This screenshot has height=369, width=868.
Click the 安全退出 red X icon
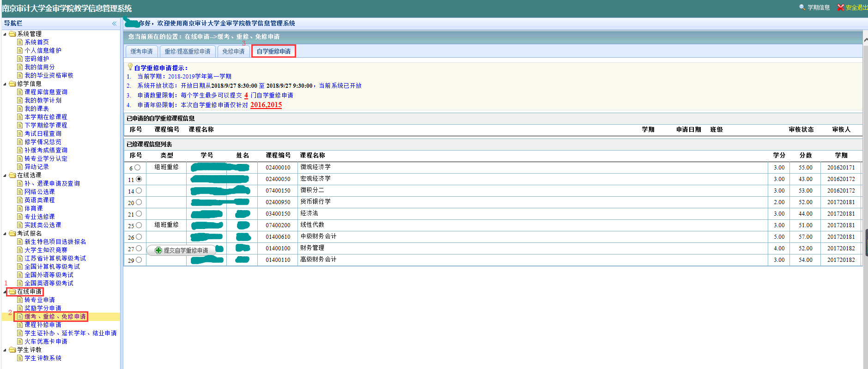(840, 7)
